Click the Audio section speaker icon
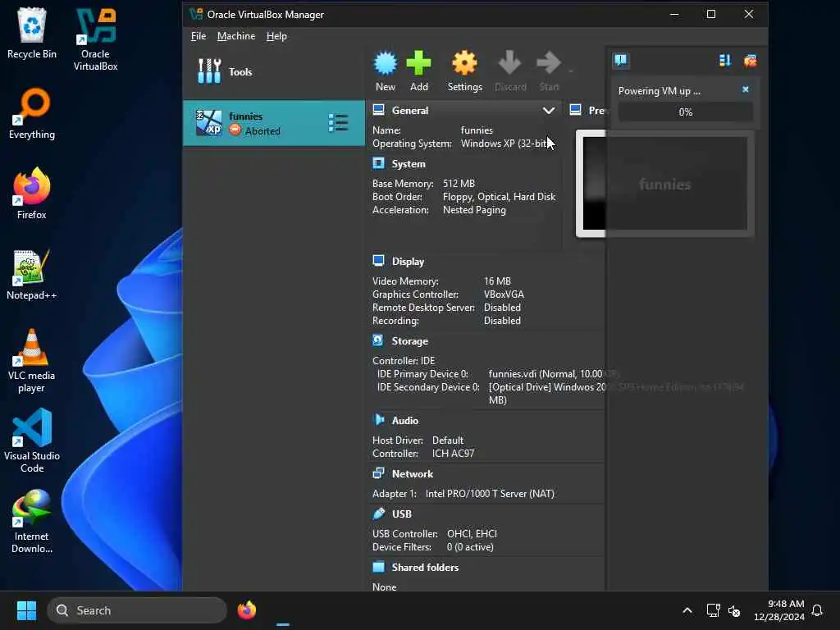The height and width of the screenshot is (630, 840). [379, 419]
